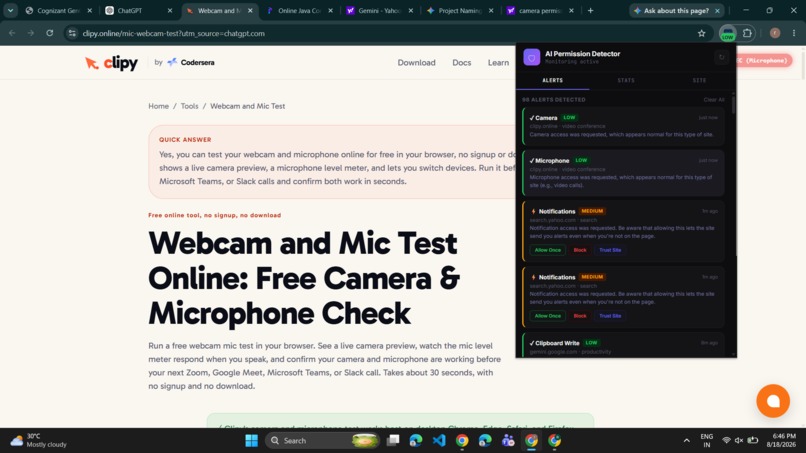Image resolution: width=806 pixels, height=453 pixels.
Task: Click the Wi-Fi network tray icon
Action: point(726,441)
